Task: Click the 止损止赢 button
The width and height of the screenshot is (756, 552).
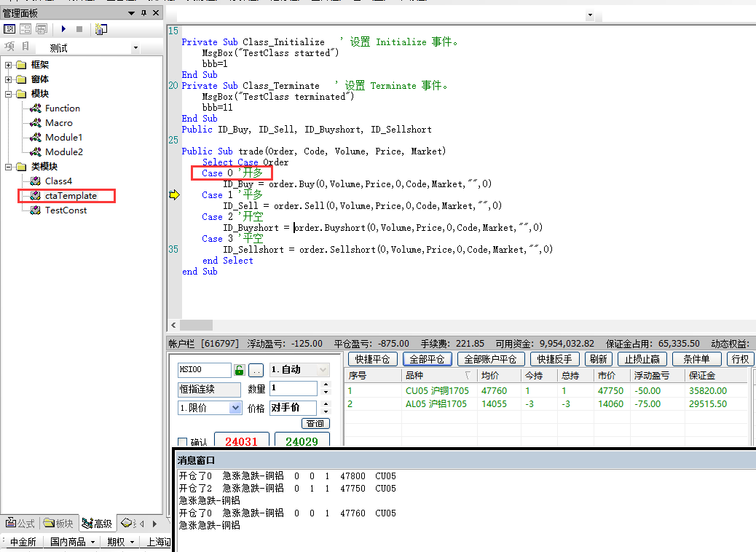Action: click(642, 359)
